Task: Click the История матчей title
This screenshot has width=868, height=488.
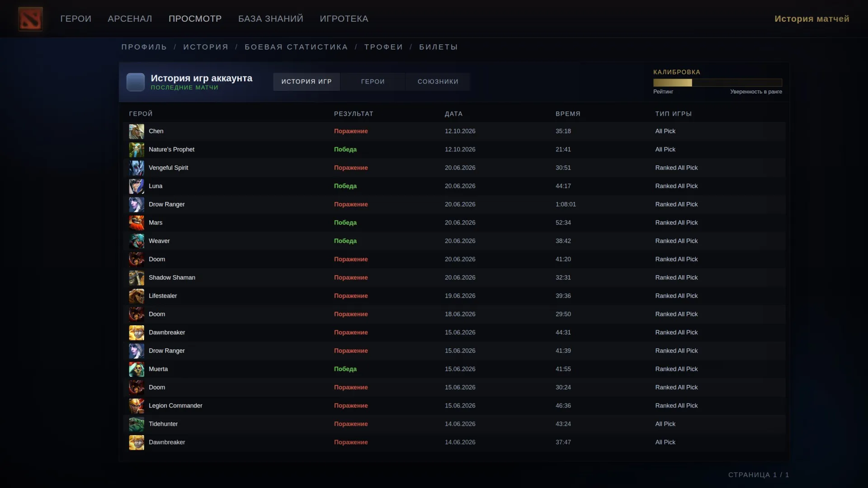Action: click(811, 19)
